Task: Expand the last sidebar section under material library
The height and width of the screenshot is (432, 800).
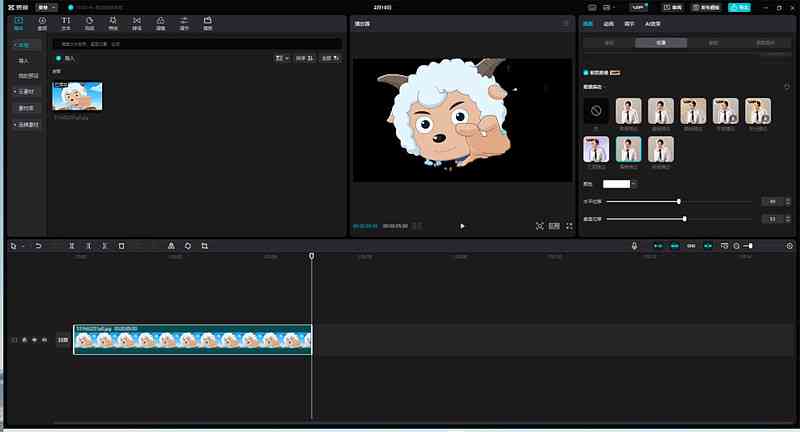Action: [26, 124]
